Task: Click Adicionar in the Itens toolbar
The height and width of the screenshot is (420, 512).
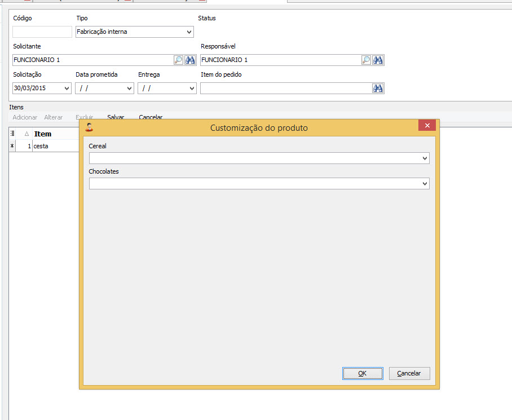Action: (x=25, y=117)
